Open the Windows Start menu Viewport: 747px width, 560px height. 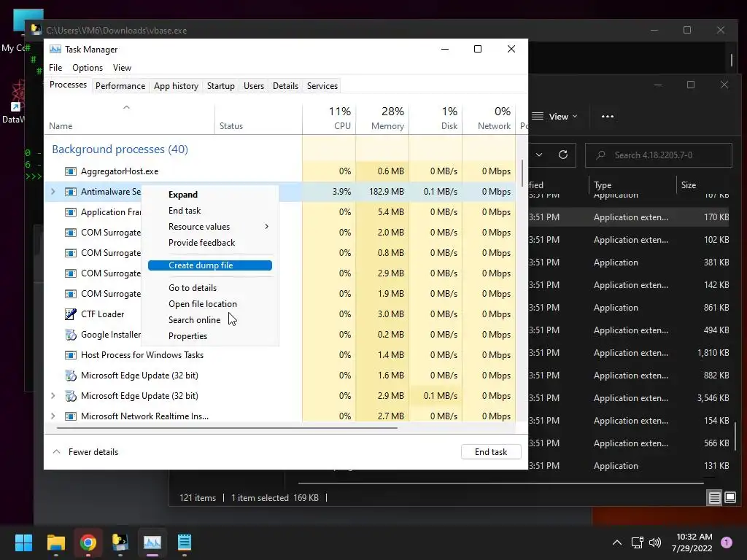23,542
